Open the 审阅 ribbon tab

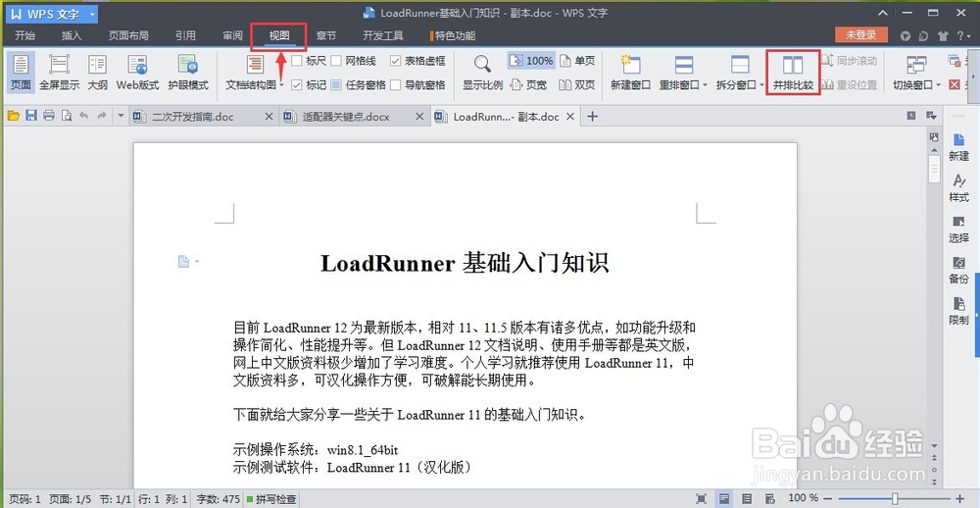(232, 35)
